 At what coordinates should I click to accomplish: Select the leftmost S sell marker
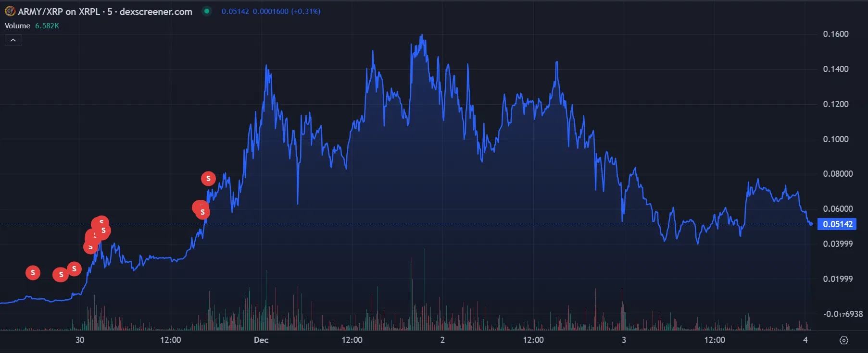pyautogui.click(x=33, y=273)
